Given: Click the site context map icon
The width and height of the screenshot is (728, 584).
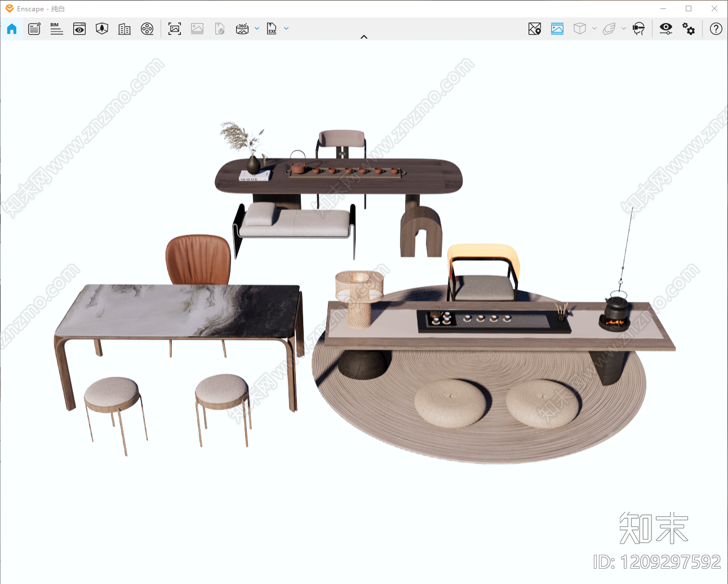Looking at the screenshot, I should tap(535, 29).
